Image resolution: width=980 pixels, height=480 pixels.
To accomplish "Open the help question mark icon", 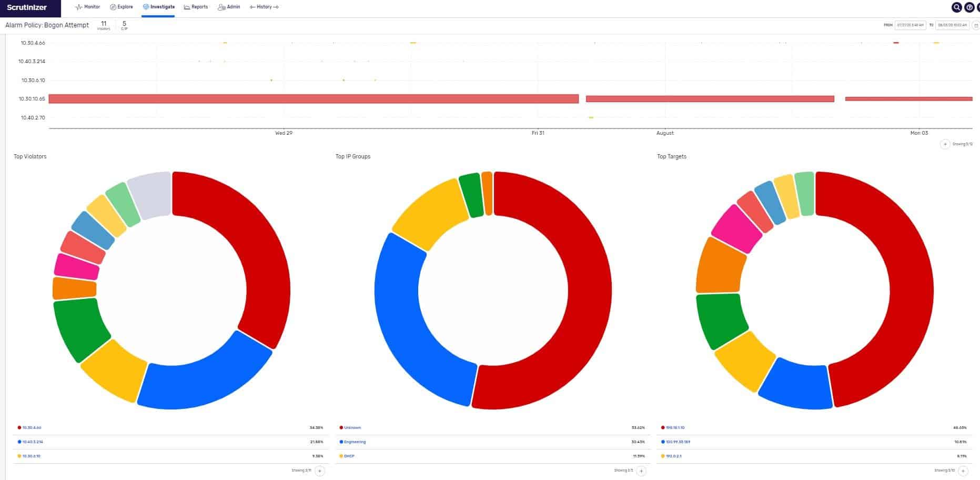I will coord(969,7).
